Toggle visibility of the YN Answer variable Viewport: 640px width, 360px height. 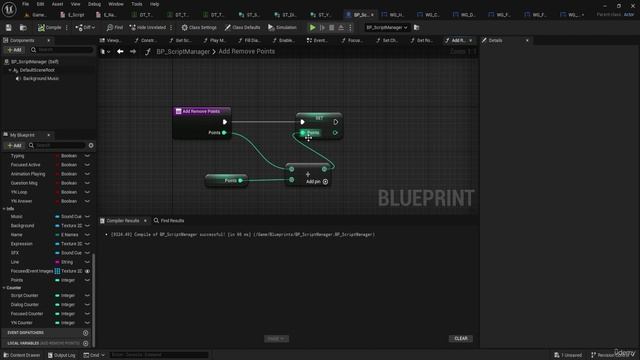click(87, 201)
